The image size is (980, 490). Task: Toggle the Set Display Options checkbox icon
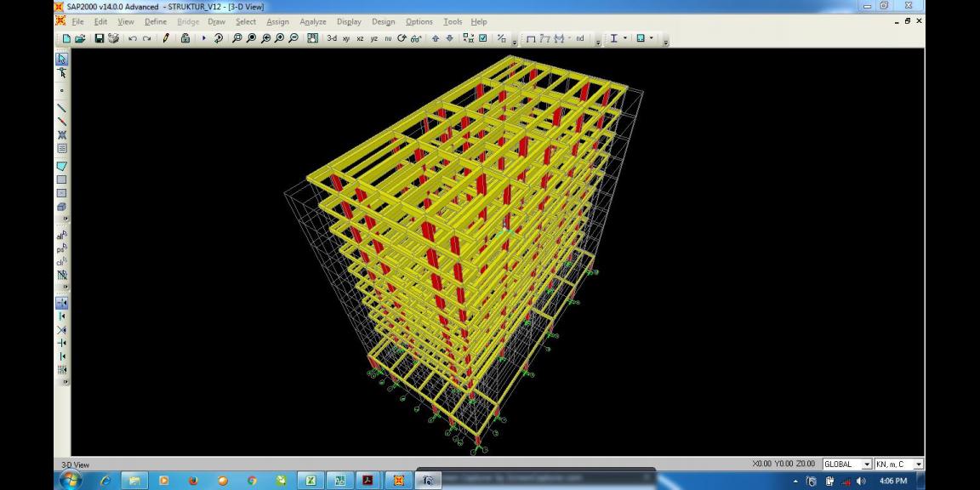[483, 38]
